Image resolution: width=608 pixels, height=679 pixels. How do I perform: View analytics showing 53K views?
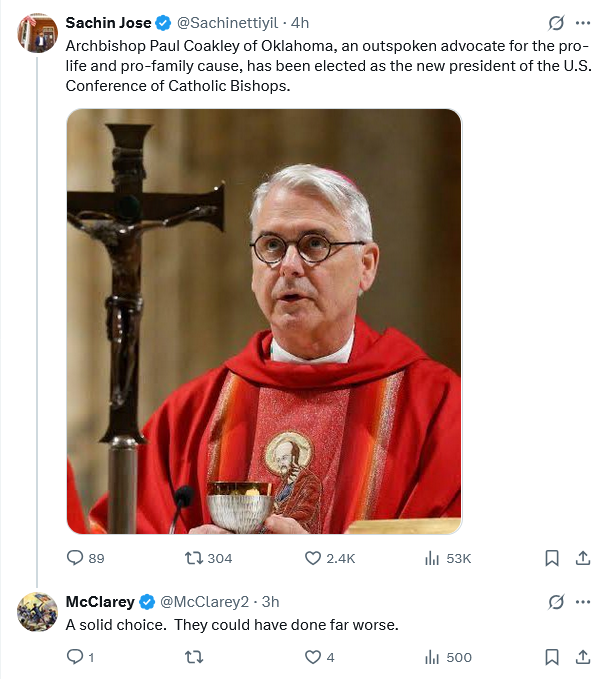coord(433,558)
